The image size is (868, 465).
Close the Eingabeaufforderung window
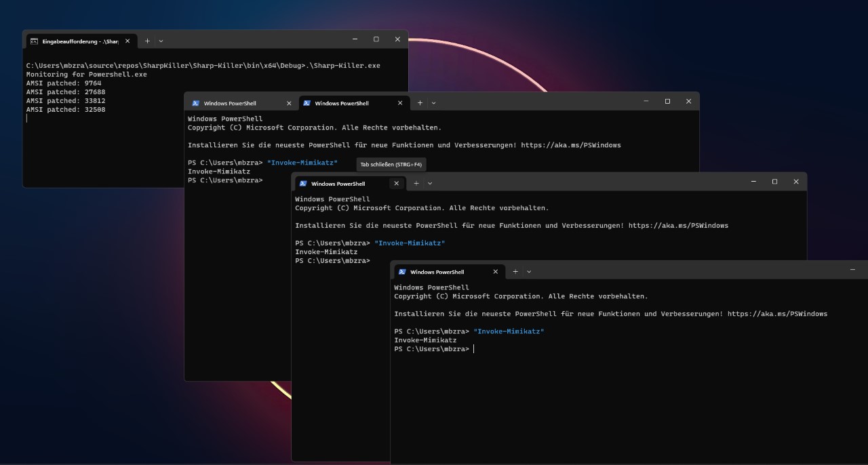397,39
